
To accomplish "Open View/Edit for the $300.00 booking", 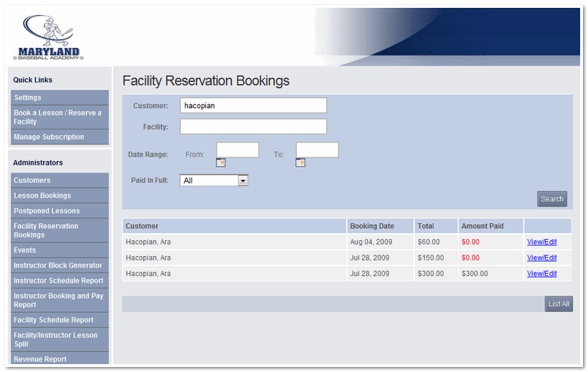I will [x=542, y=273].
